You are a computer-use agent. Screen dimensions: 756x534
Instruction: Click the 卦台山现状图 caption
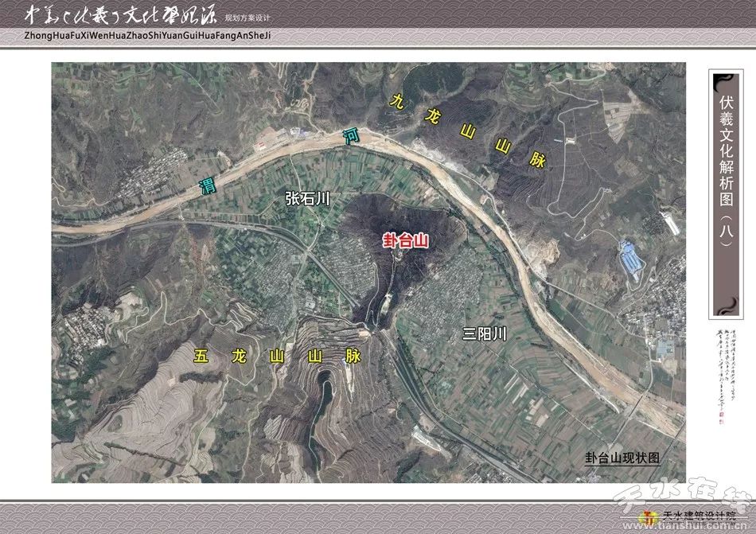coord(622,458)
